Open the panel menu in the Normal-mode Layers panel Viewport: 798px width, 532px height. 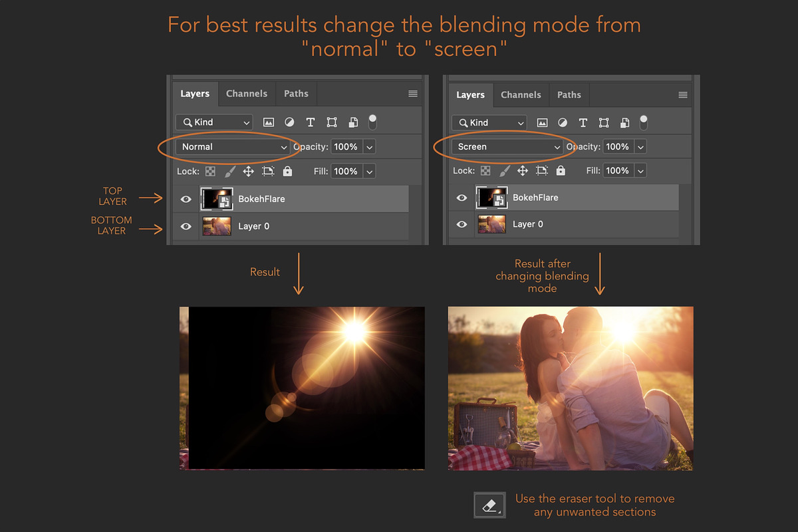tap(413, 94)
